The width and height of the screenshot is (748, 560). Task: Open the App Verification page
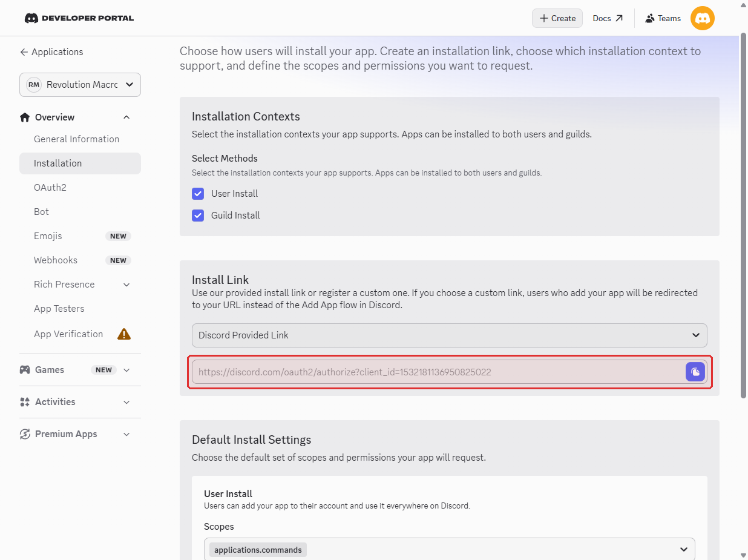coord(68,334)
